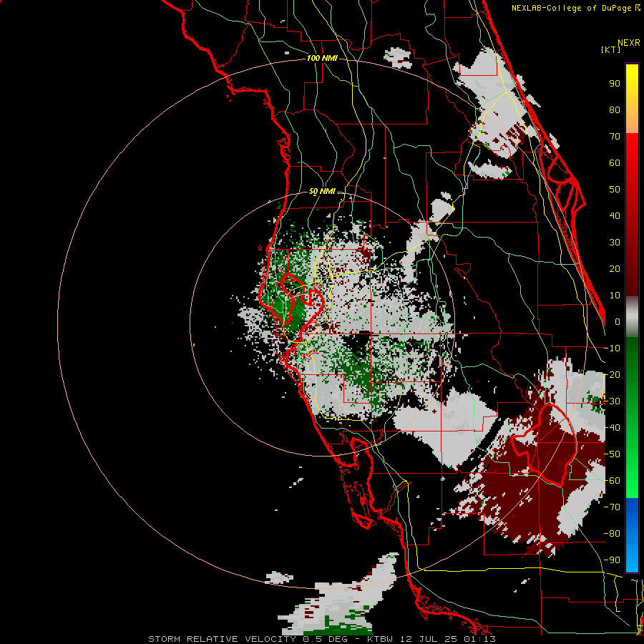Click the 12 JUL 25 01:13 timestamp
Viewport: 644px width, 644px height.
coord(448,639)
